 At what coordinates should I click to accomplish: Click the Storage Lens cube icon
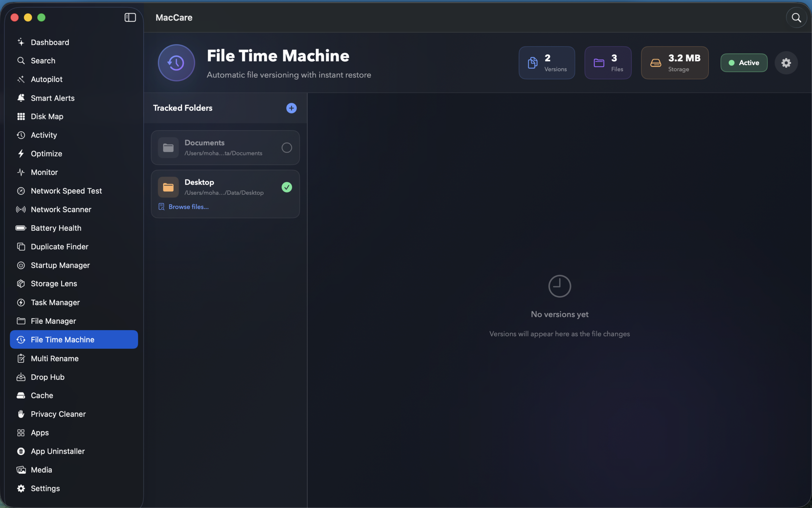point(21,284)
